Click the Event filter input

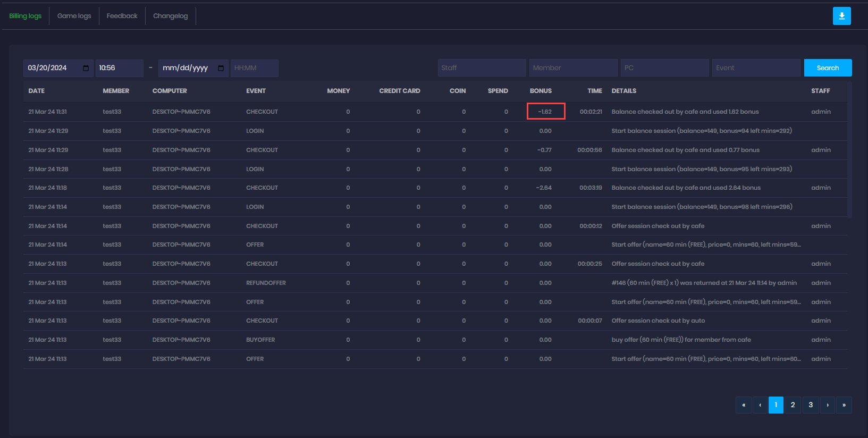tap(756, 68)
